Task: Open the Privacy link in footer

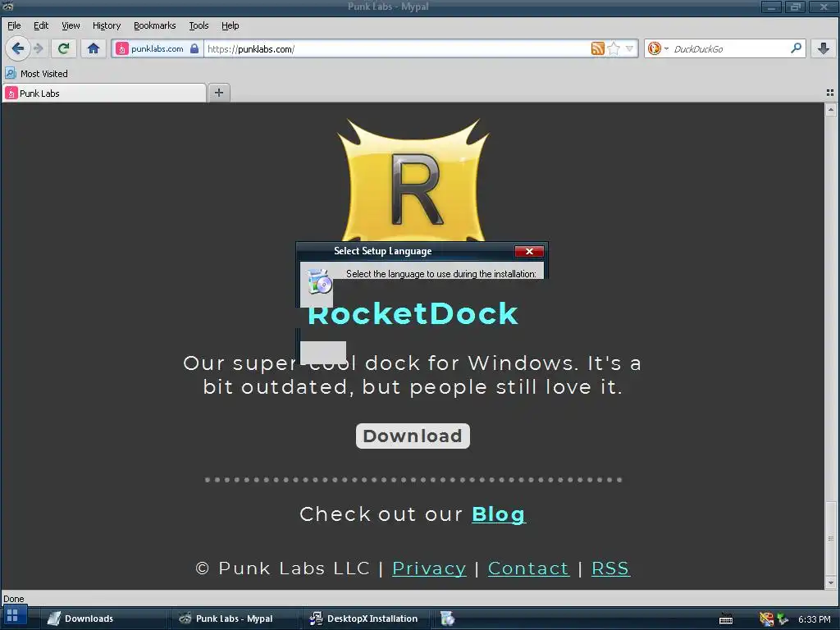Action: coord(429,568)
